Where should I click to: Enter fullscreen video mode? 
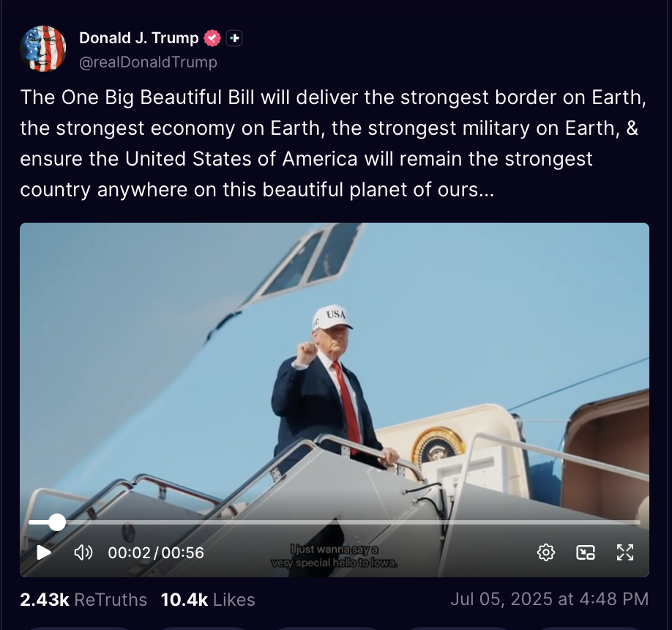tap(625, 552)
